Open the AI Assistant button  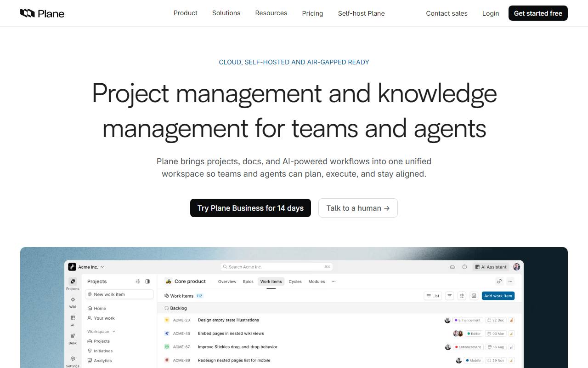tap(491, 267)
